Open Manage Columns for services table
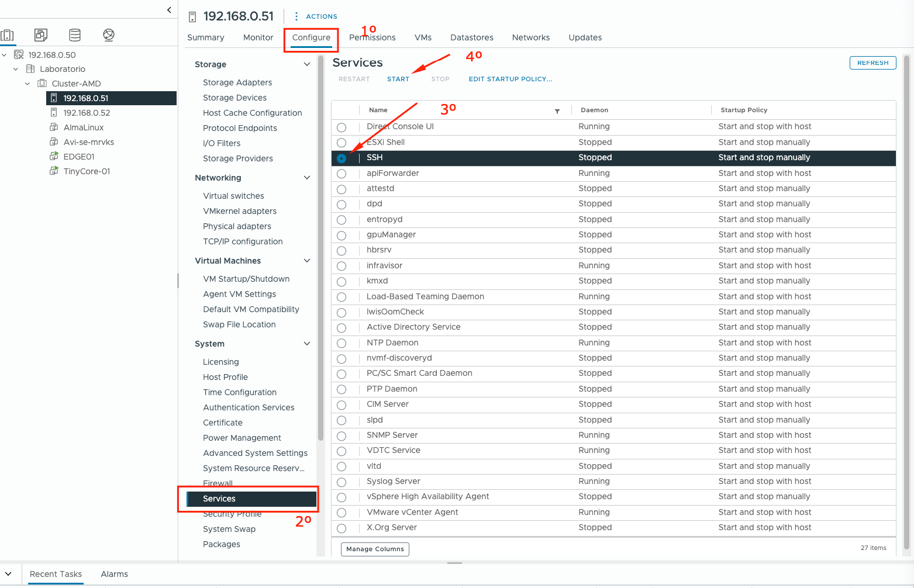Image resolution: width=914 pixels, height=588 pixels. pyautogui.click(x=375, y=549)
